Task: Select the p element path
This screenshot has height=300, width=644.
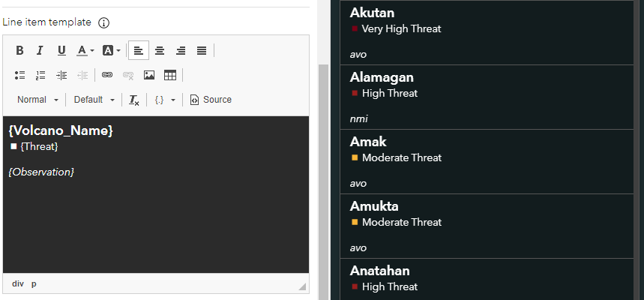Action: (x=34, y=284)
